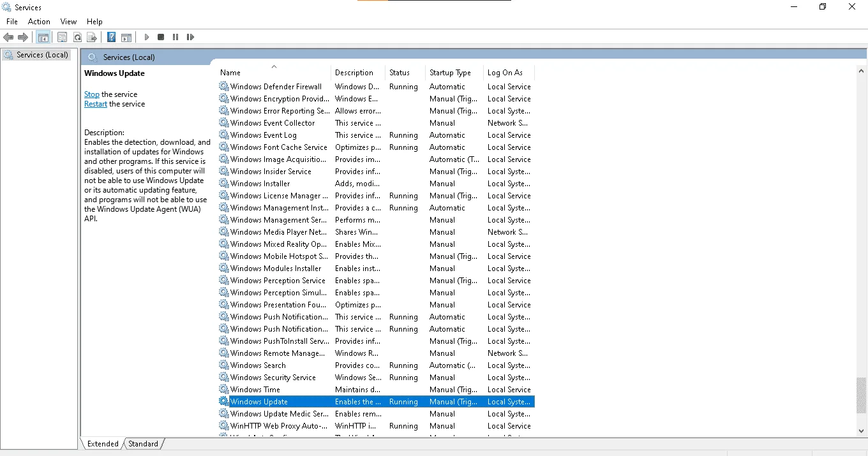Viewport: 868px width, 456px height.
Task: Select the Windows Update service row
Action: tap(377, 402)
